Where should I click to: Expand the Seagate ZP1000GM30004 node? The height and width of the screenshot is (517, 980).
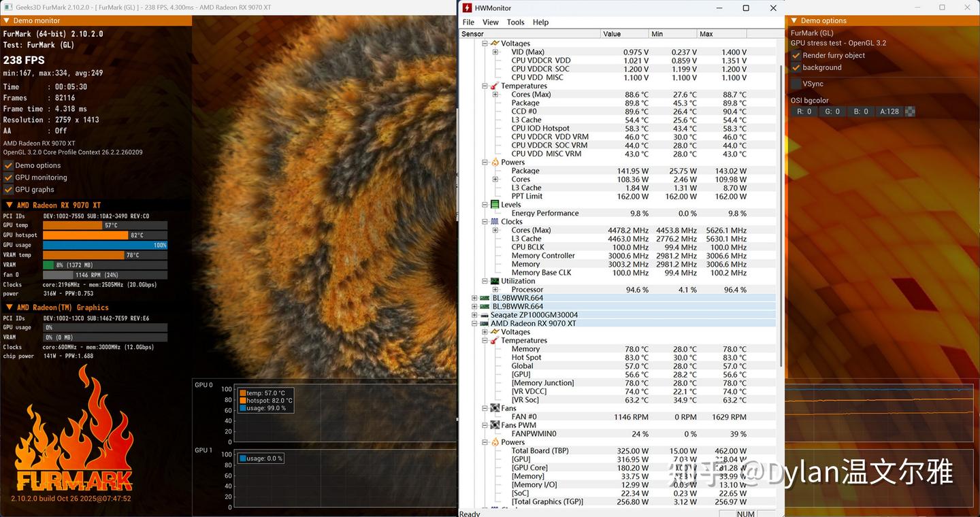474,315
